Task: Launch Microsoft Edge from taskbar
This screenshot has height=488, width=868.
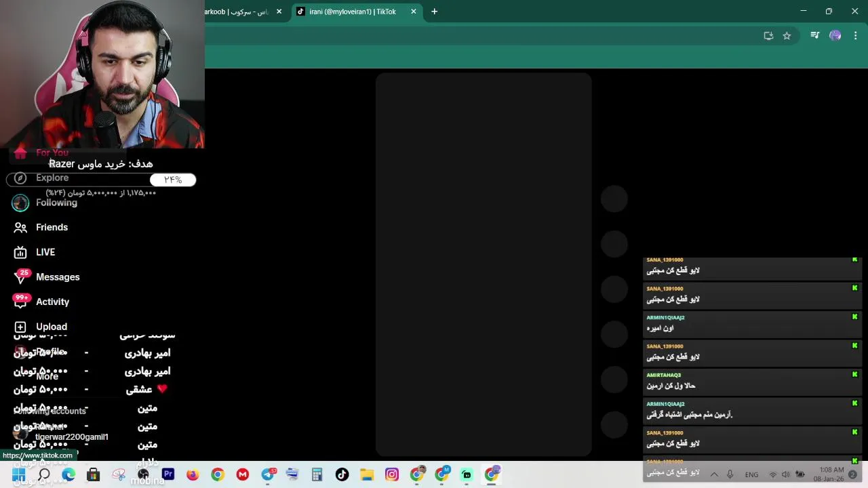Action: (x=68, y=475)
